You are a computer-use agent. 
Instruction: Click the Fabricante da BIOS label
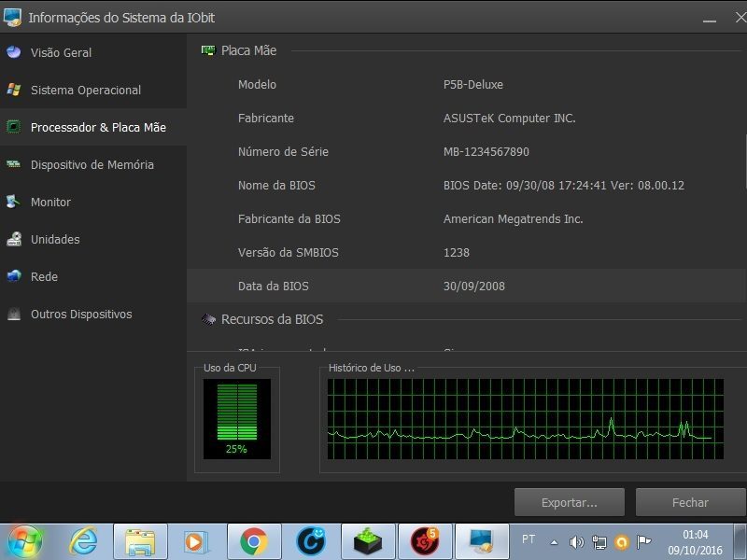point(289,219)
